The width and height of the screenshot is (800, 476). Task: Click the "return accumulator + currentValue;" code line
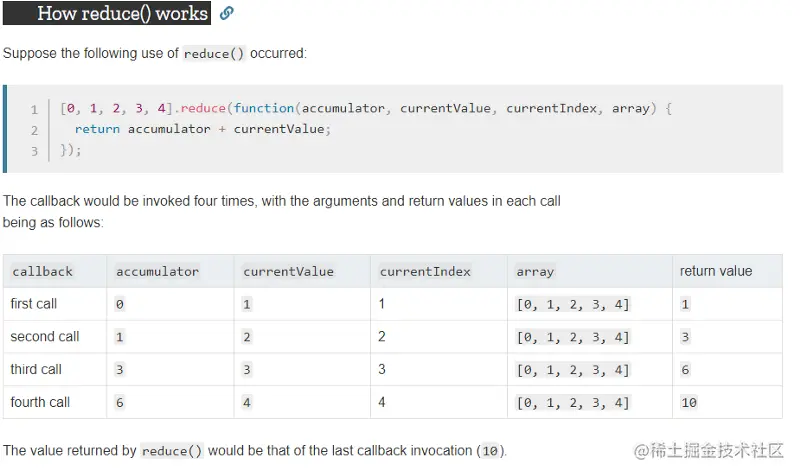click(201, 129)
